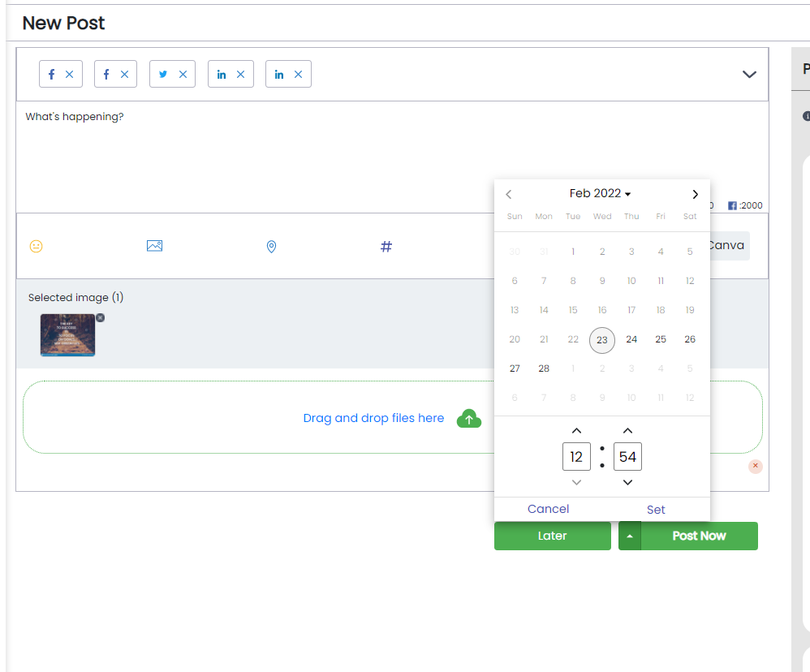Open the Feb 2022 month dropdown
The width and height of the screenshot is (810, 672).
point(600,193)
